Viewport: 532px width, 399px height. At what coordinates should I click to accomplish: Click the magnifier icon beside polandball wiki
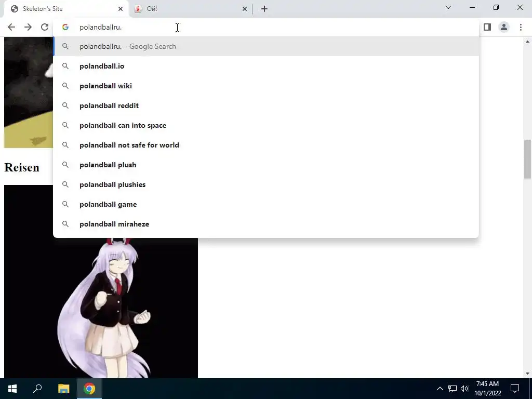65,86
